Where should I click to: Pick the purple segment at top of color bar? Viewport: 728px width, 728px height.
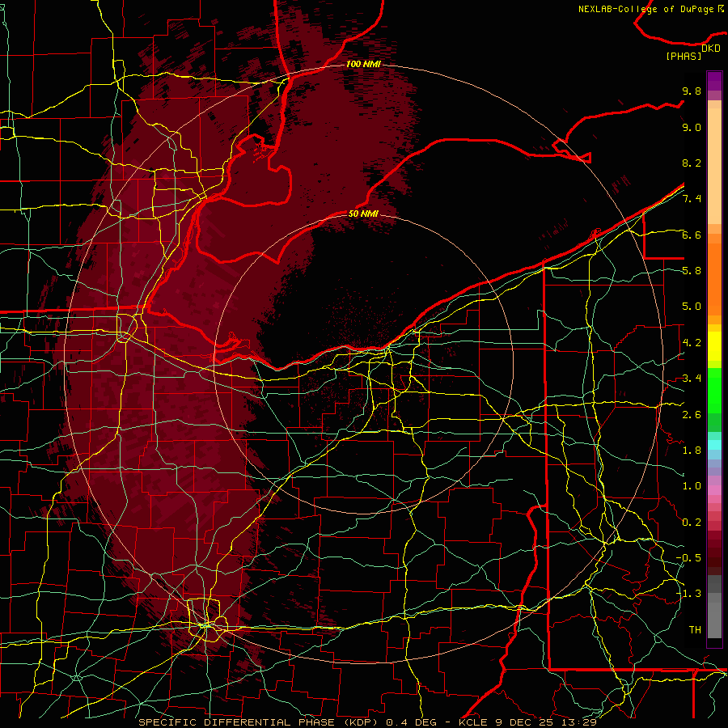(x=714, y=81)
